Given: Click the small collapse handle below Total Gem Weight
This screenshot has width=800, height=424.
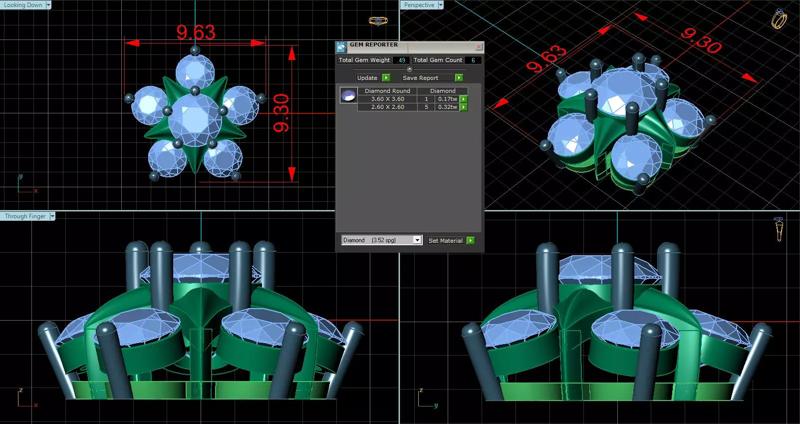Looking at the screenshot, I should click(409, 69).
